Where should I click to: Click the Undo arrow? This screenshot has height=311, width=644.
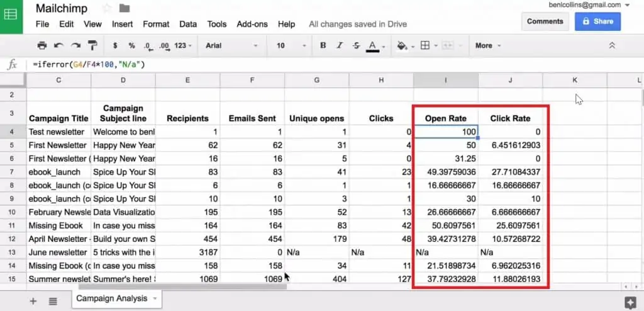(x=58, y=46)
